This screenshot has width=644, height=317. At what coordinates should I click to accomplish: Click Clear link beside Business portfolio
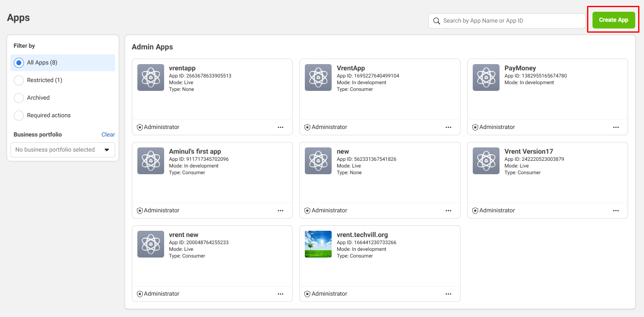point(108,134)
